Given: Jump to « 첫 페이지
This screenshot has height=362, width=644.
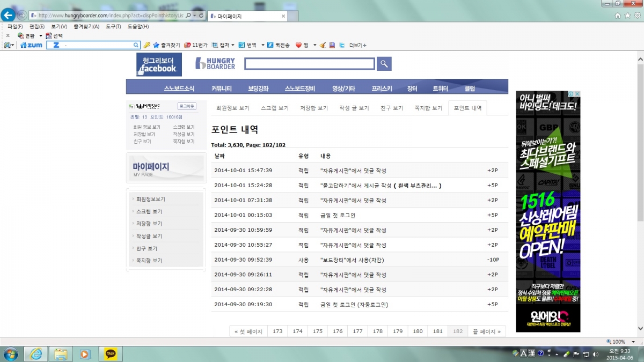Looking at the screenshot, I should (248, 331).
